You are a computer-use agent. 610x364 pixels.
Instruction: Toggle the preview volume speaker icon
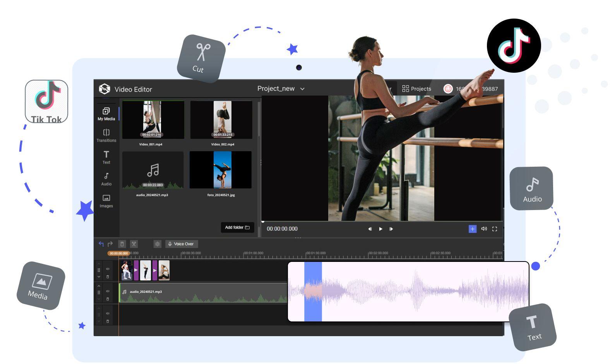click(484, 229)
